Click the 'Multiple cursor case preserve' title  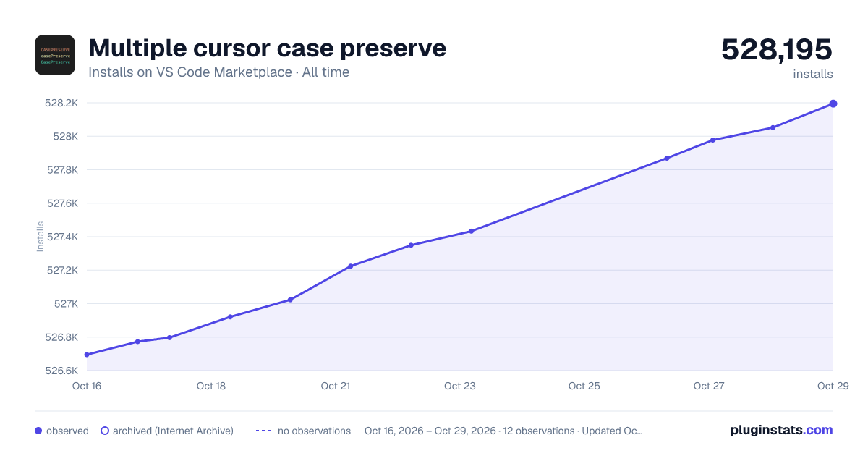click(267, 48)
